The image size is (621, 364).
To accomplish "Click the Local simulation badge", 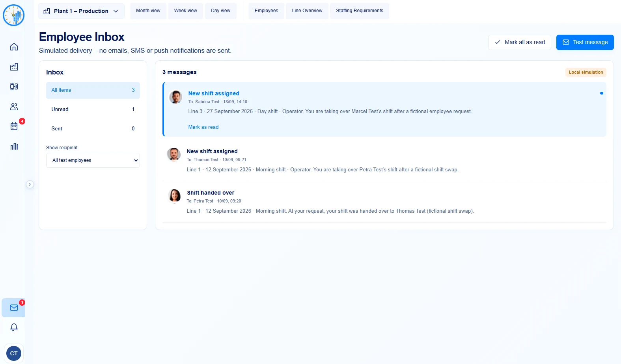I will [x=586, y=72].
